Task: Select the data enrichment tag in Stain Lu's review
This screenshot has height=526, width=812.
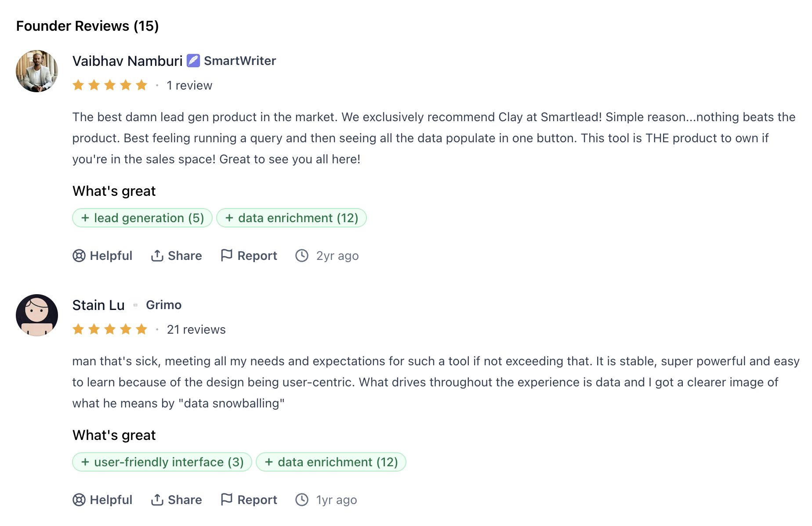Action: coord(331,462)
